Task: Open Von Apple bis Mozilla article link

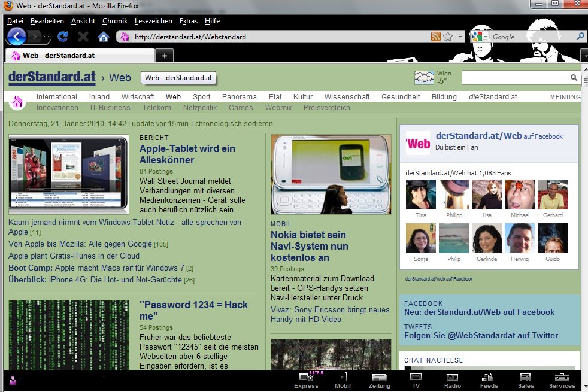Action: 80,244
